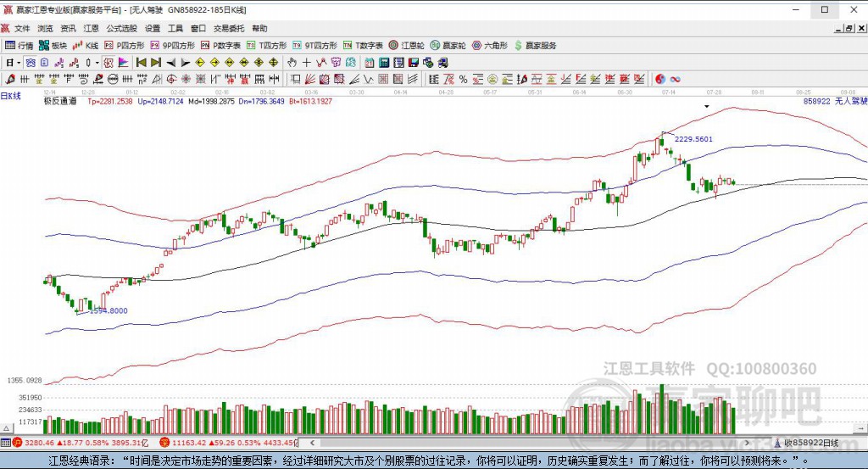Click the Tp=2281.2538 indicator value
868x469 pixels.
click(x=110, y=101)
